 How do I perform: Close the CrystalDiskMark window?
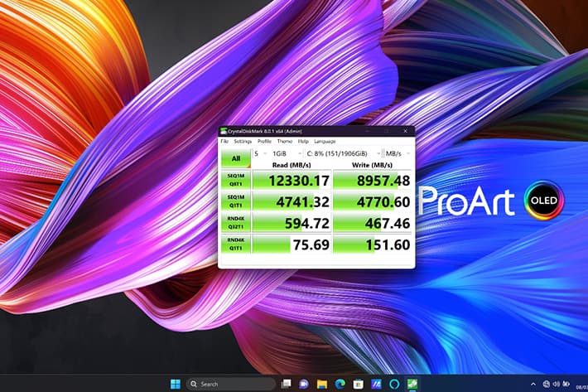pyautogui.click(x=405, y=131)
